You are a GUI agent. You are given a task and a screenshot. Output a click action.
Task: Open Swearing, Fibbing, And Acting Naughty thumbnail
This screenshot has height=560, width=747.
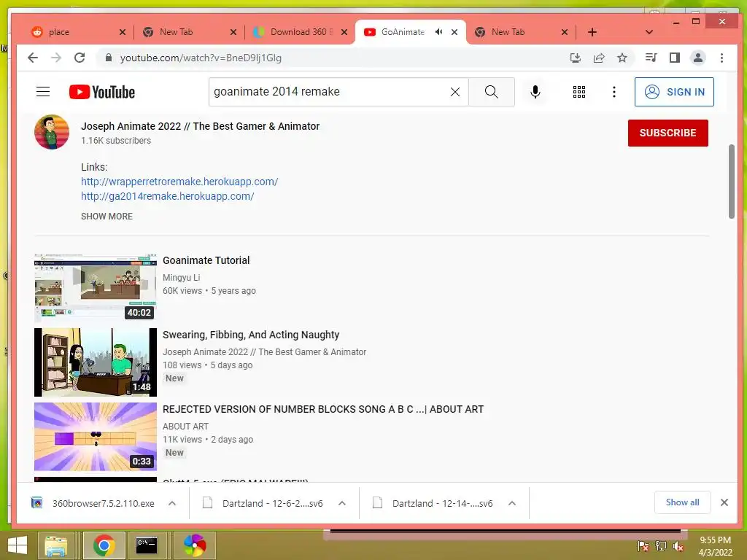point(96,362)
